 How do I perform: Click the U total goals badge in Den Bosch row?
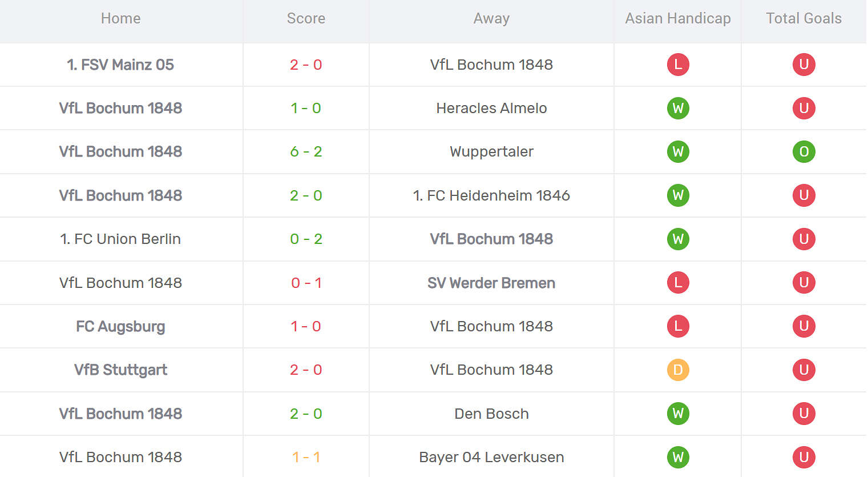click(804, 413)
